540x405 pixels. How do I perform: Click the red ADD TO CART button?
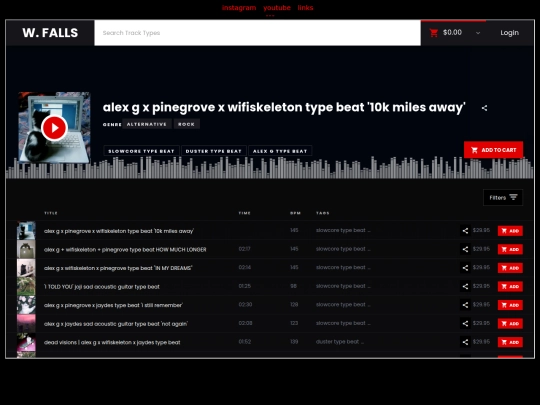click(494, 150)
